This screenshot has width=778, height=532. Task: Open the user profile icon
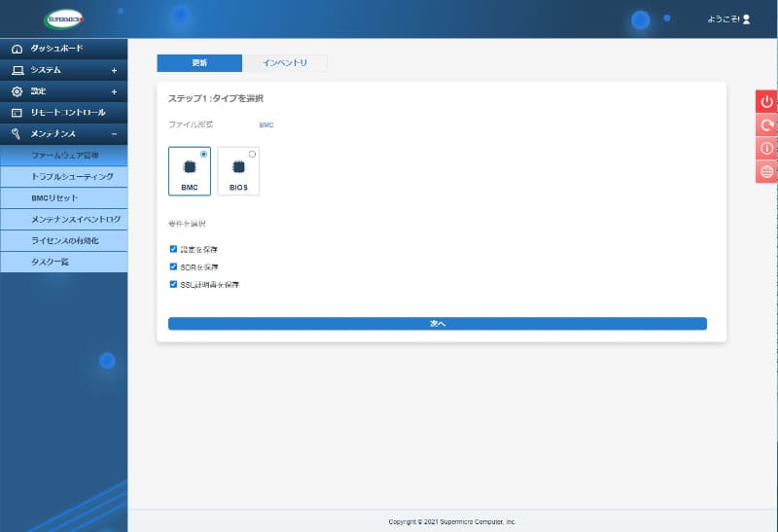click(746, 19)
